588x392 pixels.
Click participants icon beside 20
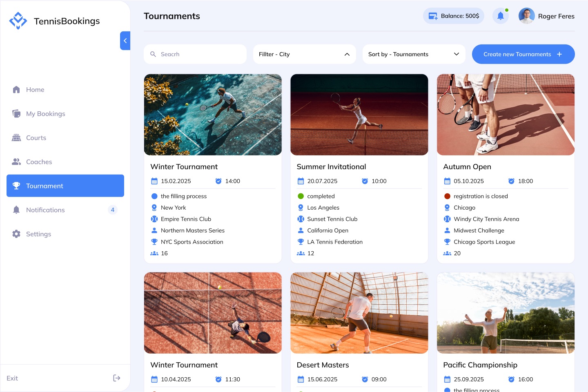pyautogui.click(x=447, y=253)
